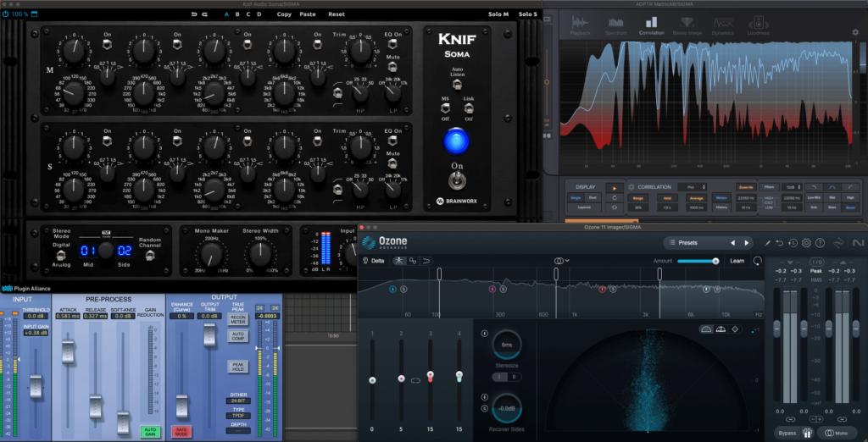The image size is (868, 442).
Task: Click the sync loop icon in MetricAB Display
Action: tap(614, 207)
